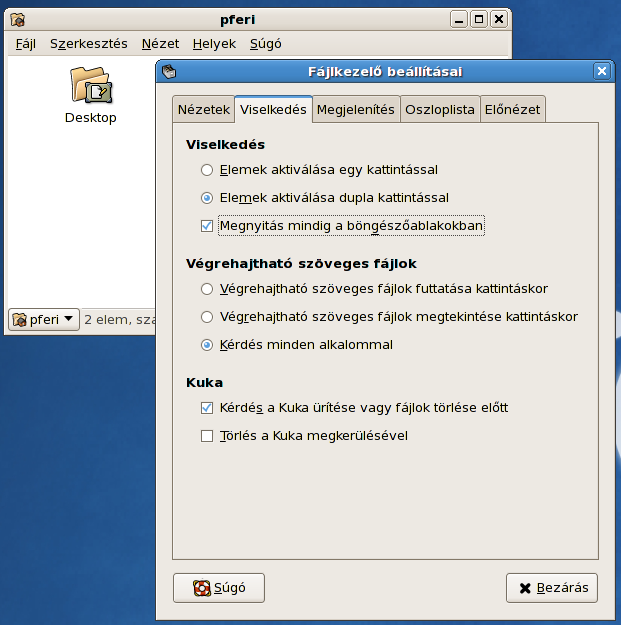Minimize the pferi file manager window
The width and height of the screenshot is (621, 625).
(x=459, y=19)
